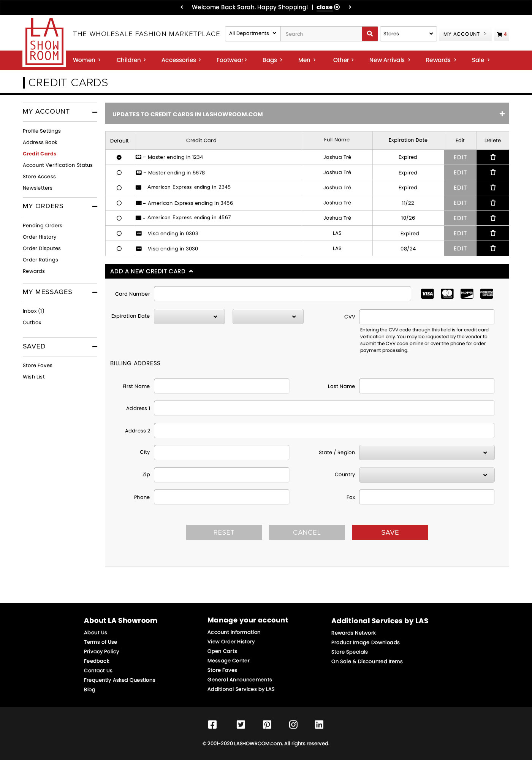This screenshot has width=532, height=760.
Task: Open the All Departments dropdown
Action: click(x=253, y=33)
